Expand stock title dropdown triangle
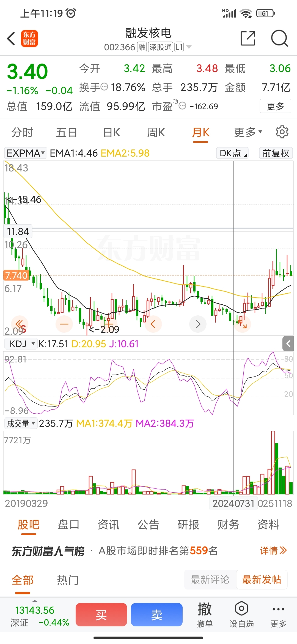This screenshot has width=297, height=644. [x=189, y=47]
